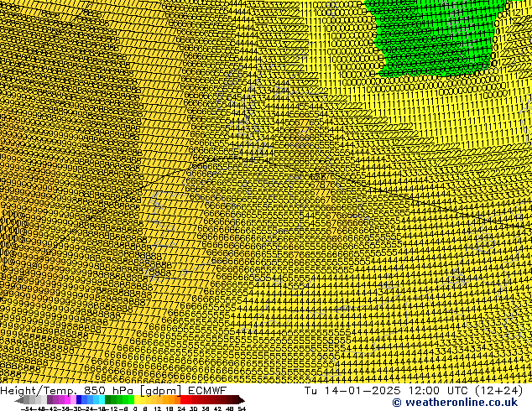The height and width of the screenshot is (411, 532).
Task: Click the bright yellow swatch in the legend
Action: pyautogui.click(x=137, y=399)
